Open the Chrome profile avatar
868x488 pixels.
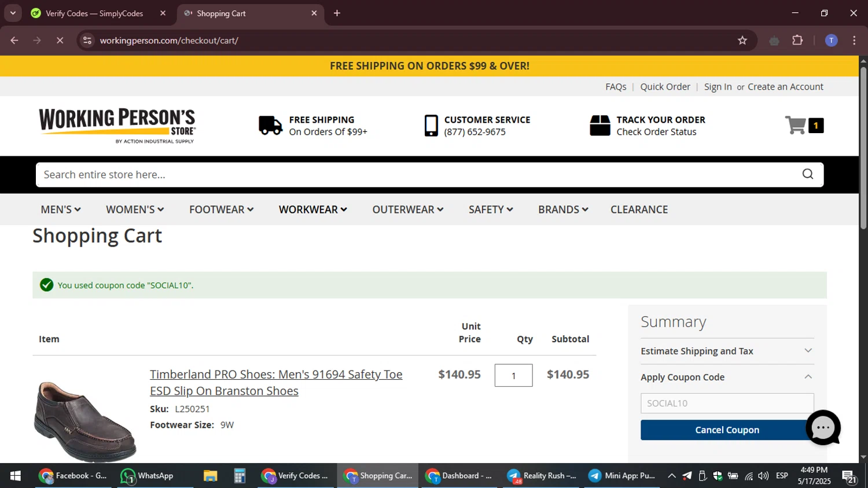[x=831, y=41]
